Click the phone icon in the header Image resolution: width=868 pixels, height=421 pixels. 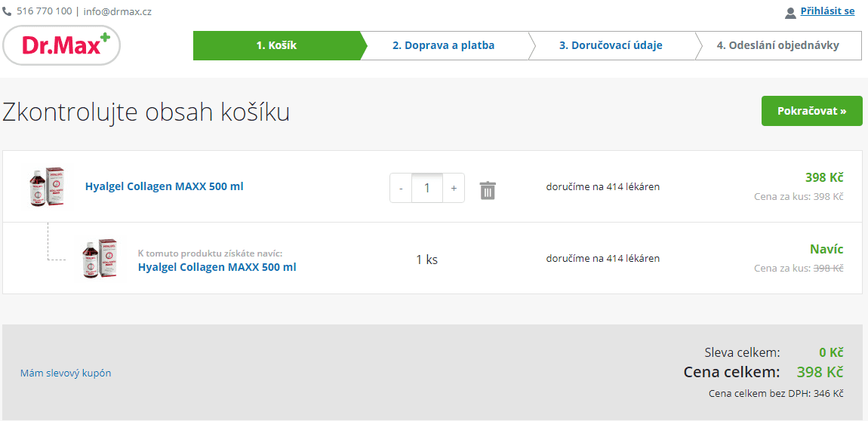8,11
